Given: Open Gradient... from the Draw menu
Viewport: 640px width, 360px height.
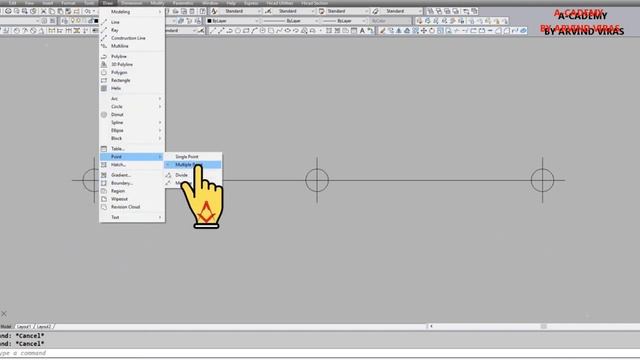Looking at the screenshot, I should 132,175.
